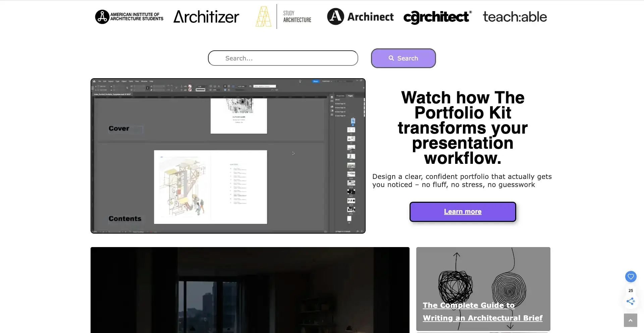Click the scroll-to-top arrow icon
The height and width of the screenshot is (333, 644).
point(630,320)
